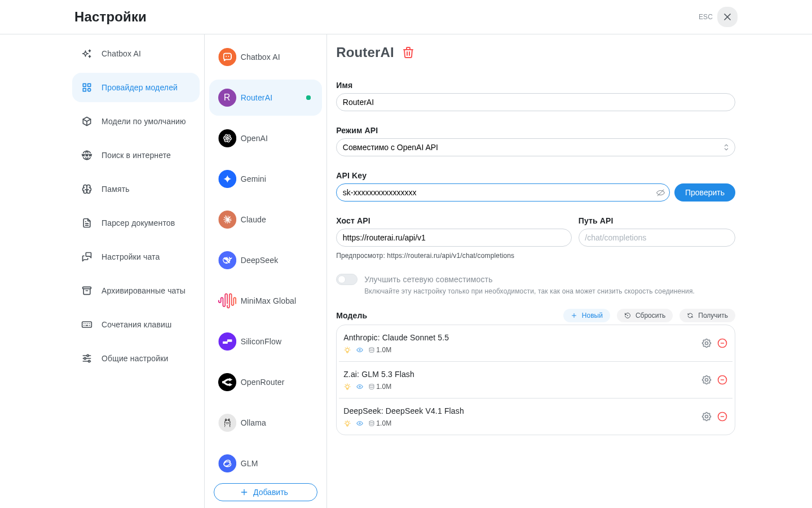Open Web Search settings section
The width and height of the screenshot is (812, 508).
(x=136, y=155)
